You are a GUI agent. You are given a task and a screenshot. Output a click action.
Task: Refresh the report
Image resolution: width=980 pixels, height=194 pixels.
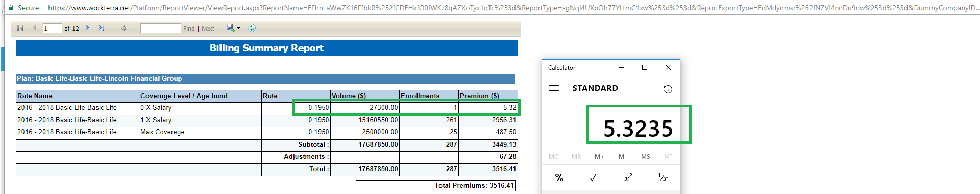coord(252,28)
